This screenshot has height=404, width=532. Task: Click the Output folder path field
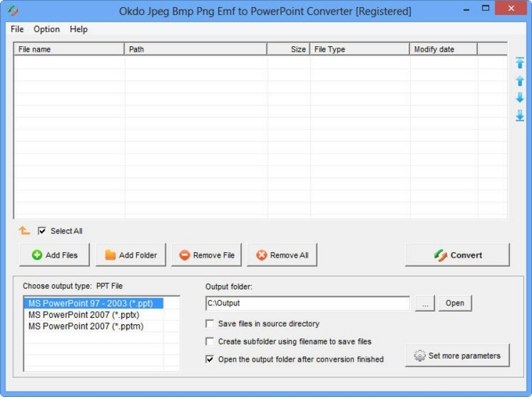pyautogui.click(x=307, y=303)
